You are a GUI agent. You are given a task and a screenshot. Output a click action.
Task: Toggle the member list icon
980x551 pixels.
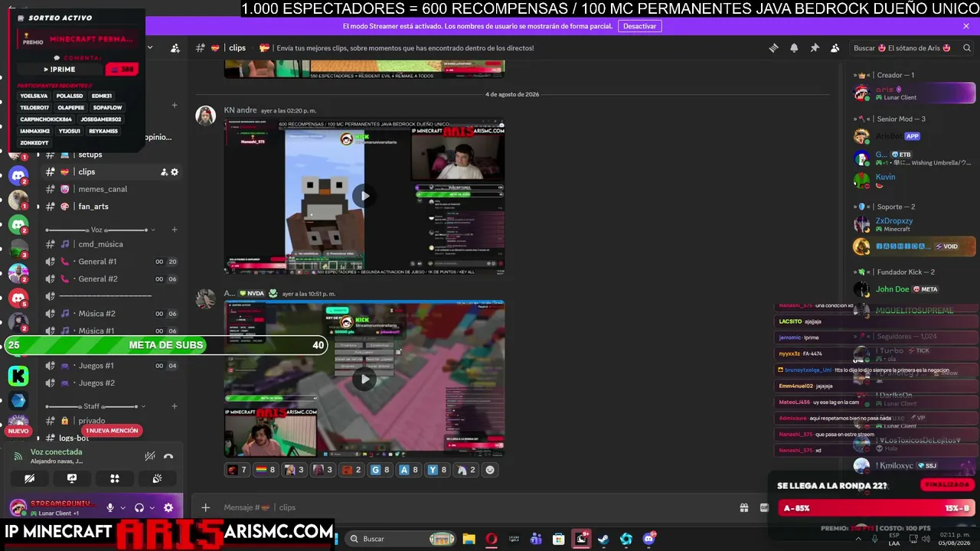coord(835,47)
